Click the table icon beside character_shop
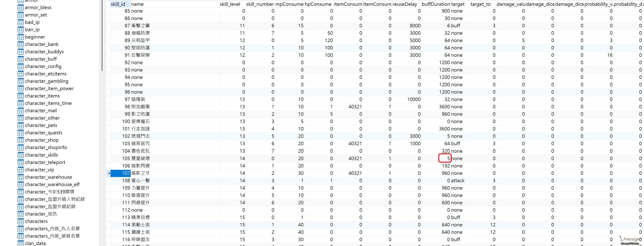The image size is (644, 246). coord(21,140)
